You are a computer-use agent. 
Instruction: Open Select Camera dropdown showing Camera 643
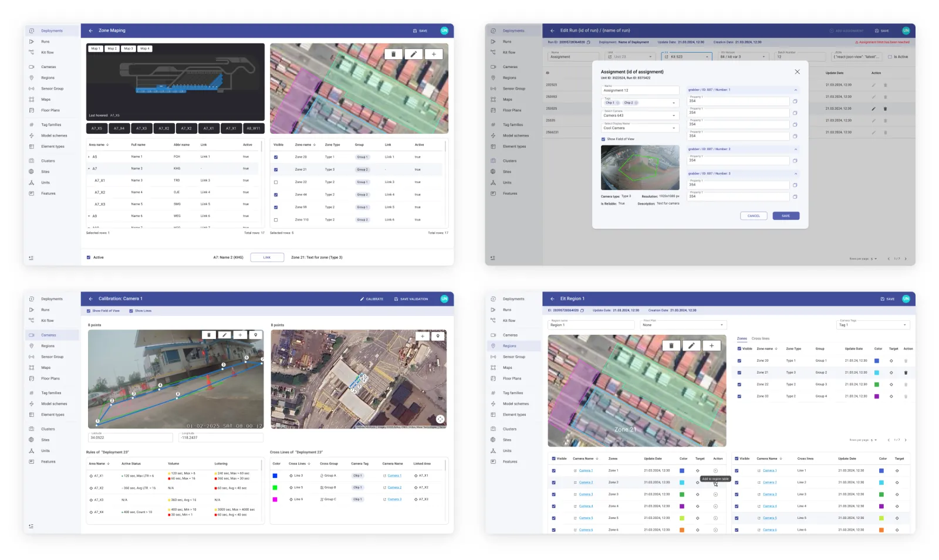640,115
